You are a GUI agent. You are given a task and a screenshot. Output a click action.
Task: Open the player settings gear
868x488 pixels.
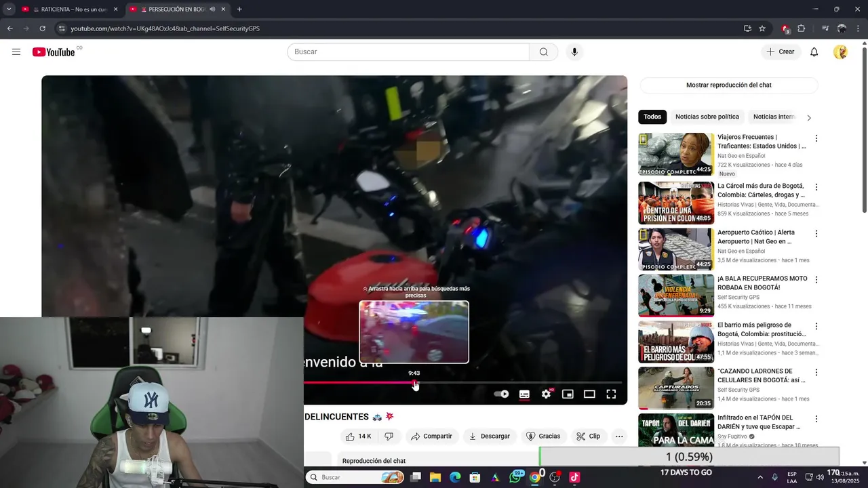546,394
